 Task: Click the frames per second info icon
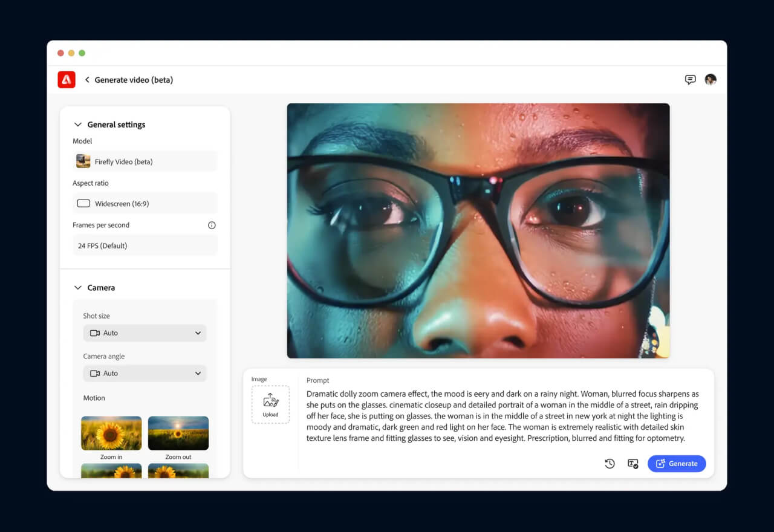[212, 225]
